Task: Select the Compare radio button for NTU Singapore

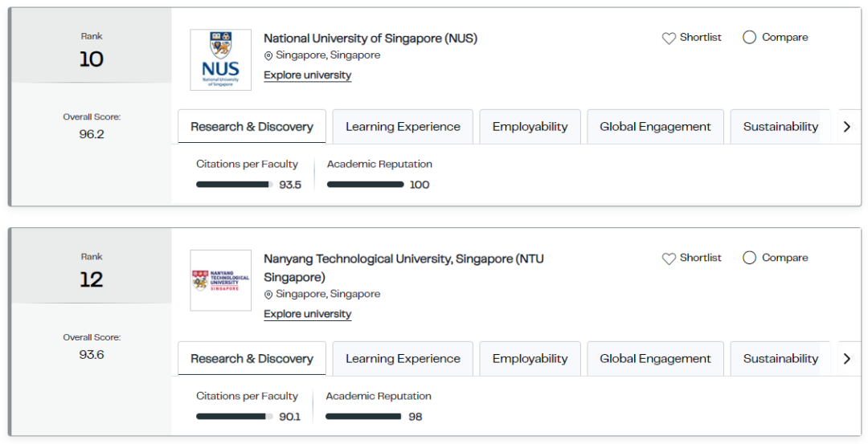Action: point(749,258)
